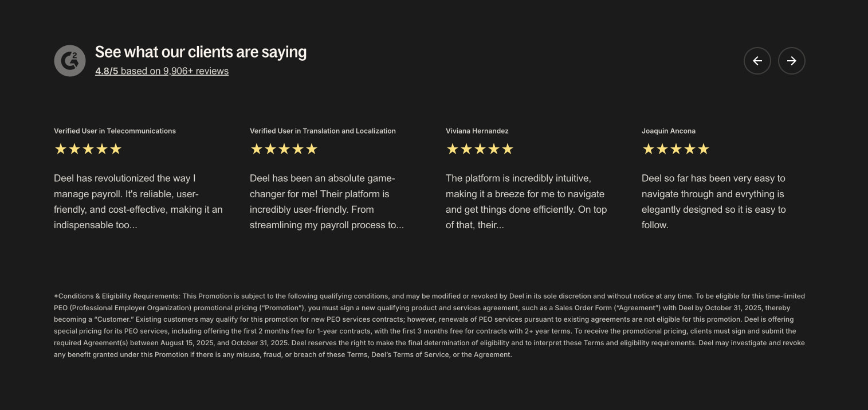Click the G2 logo icon

click(x=70, y=61)
